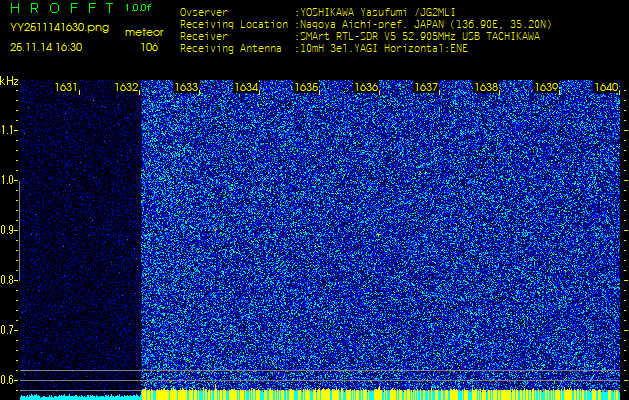Click time marker 1631

pos(66,87)
